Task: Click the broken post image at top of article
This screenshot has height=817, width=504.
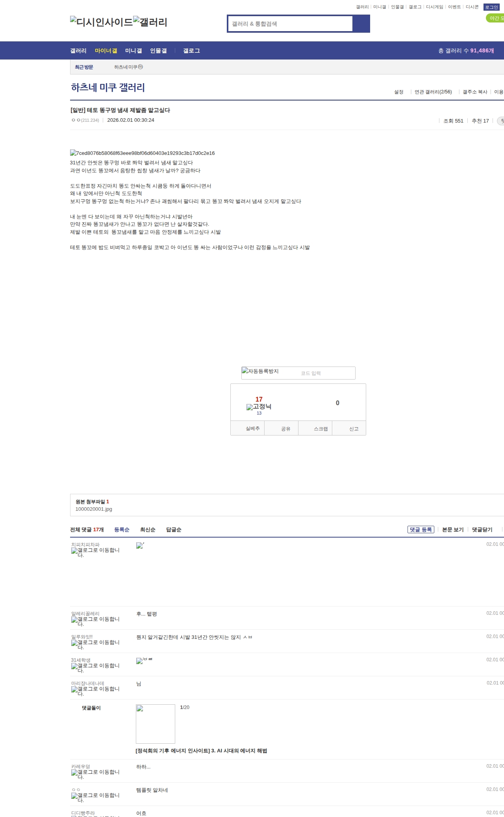Action: 143,153
